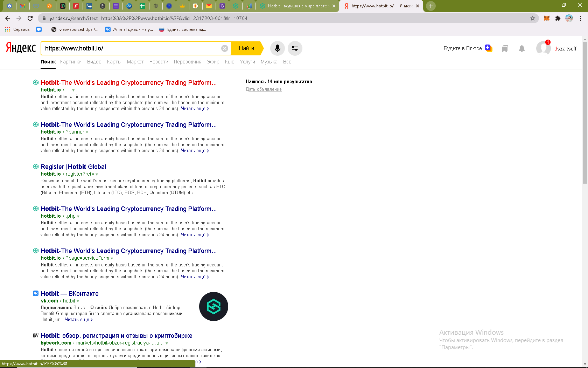Switch to Маркет search tab
Viewport: 588px width, 368px height.
point(135,62)
